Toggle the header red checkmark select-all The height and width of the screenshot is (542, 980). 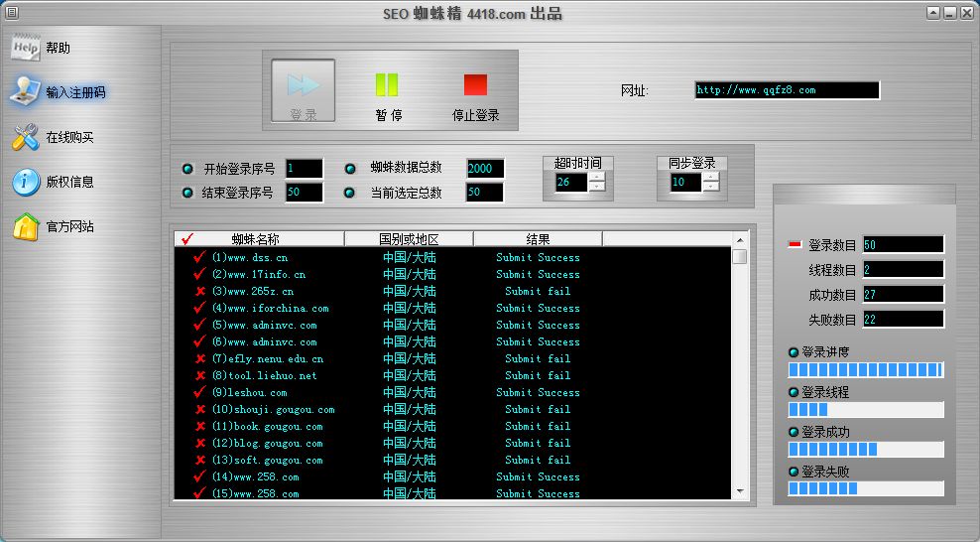point(186,239)
